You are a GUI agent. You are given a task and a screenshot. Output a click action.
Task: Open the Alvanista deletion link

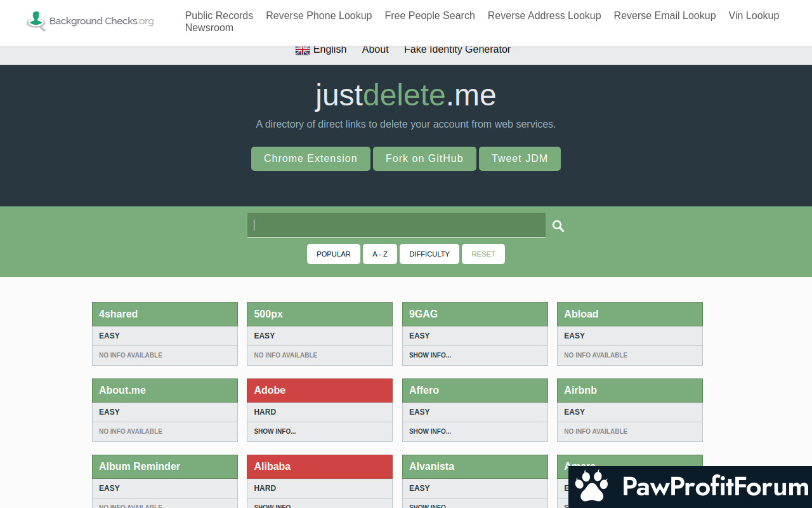click(475, 467)
